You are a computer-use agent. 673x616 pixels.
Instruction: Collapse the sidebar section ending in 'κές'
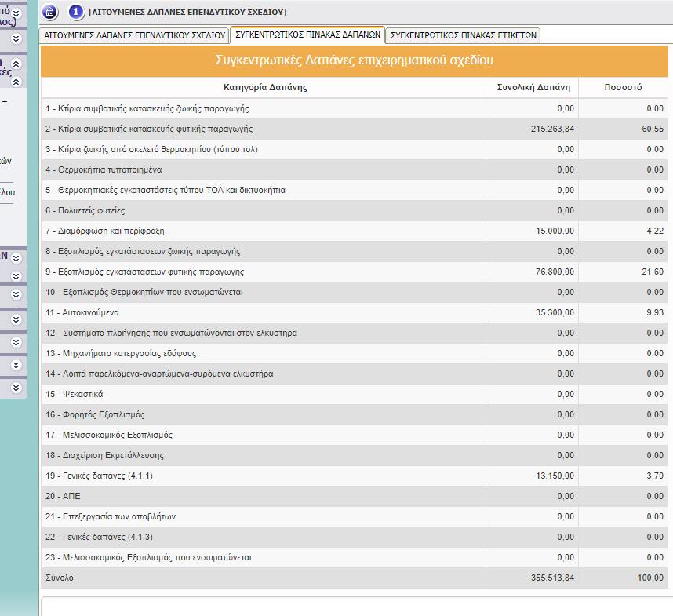coord(16,64)
